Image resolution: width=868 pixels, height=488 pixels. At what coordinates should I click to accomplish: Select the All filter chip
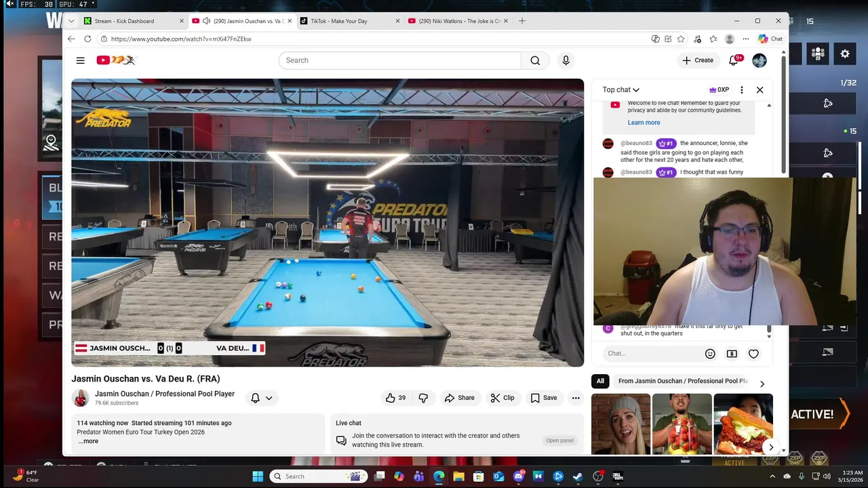pos(600,381)
